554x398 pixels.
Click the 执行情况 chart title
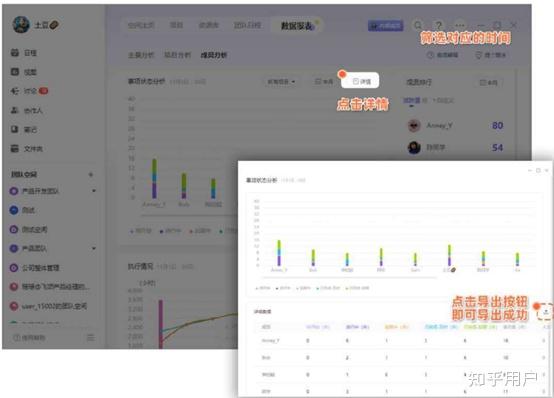pos(140,267)
